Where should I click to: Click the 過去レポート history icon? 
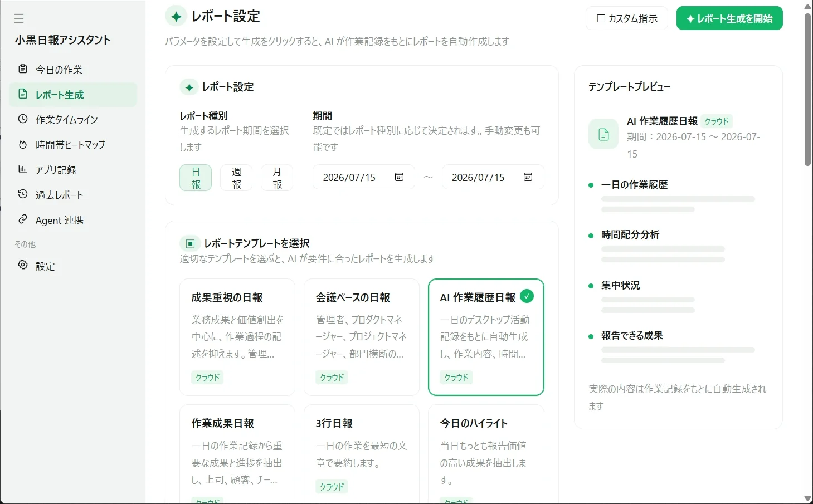click(x=23, y=194)
